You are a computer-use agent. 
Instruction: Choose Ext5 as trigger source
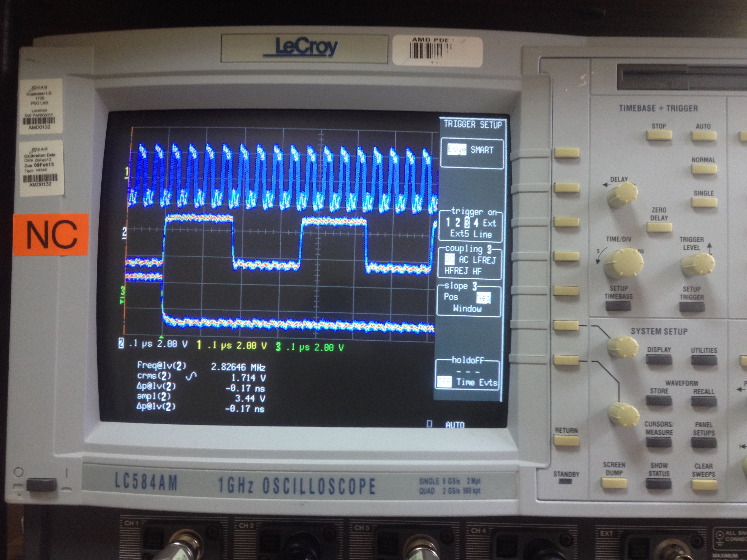459,234
